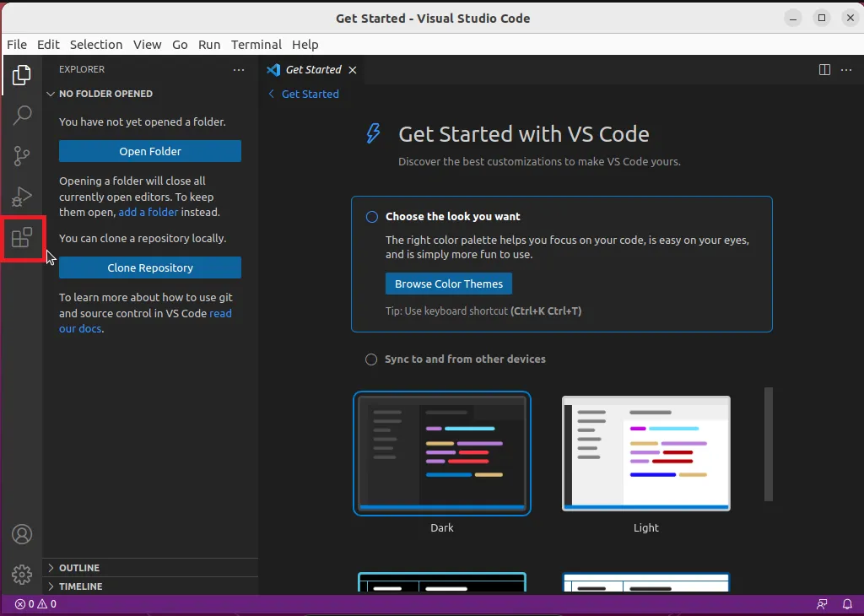Click the feedback icon in status bar
Image resolution: width=864 pixels, height=616 pixels.
pos(822,604)
